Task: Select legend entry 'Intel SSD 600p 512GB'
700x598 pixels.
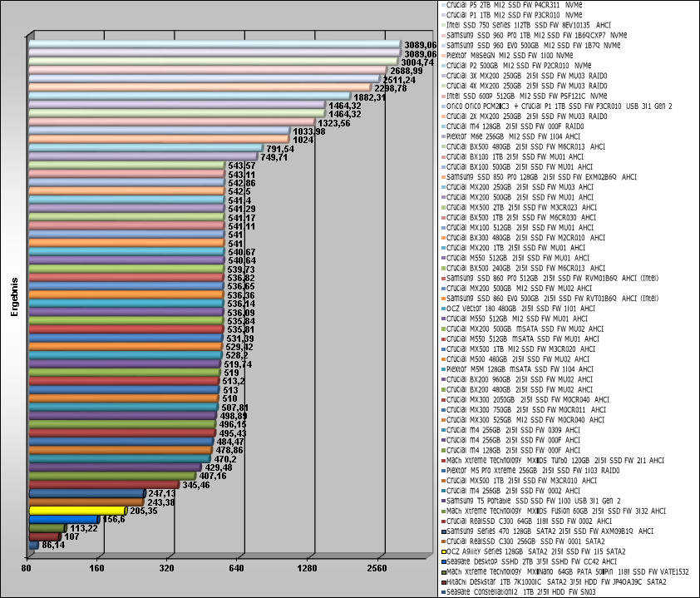Action: tap(526, 96)
